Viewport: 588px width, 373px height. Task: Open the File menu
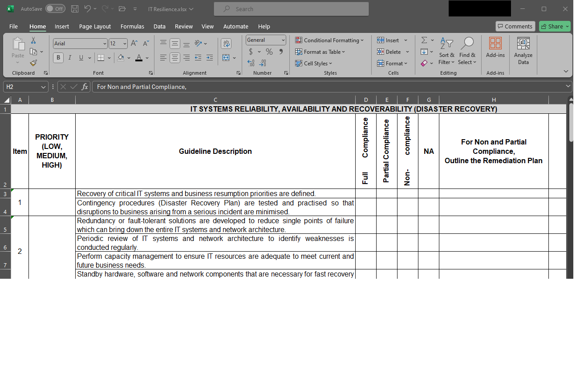tap(13, 26)
